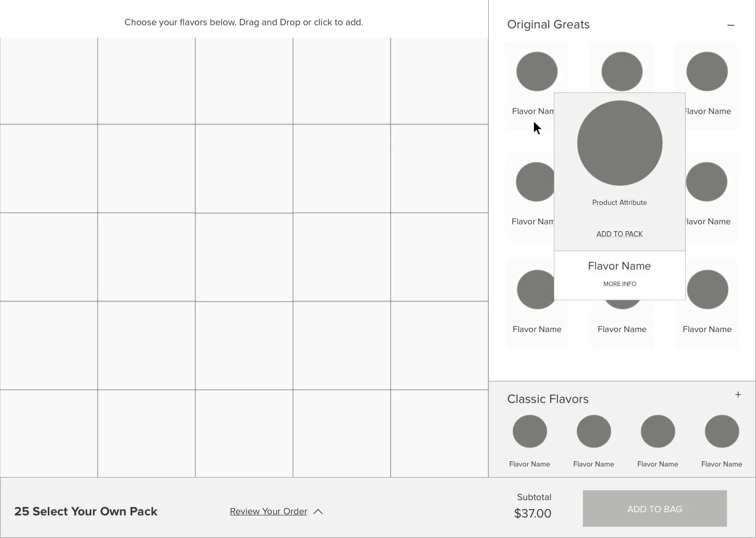
Task: Select first flavor circle in Original Greats
Action: [537, 71]
